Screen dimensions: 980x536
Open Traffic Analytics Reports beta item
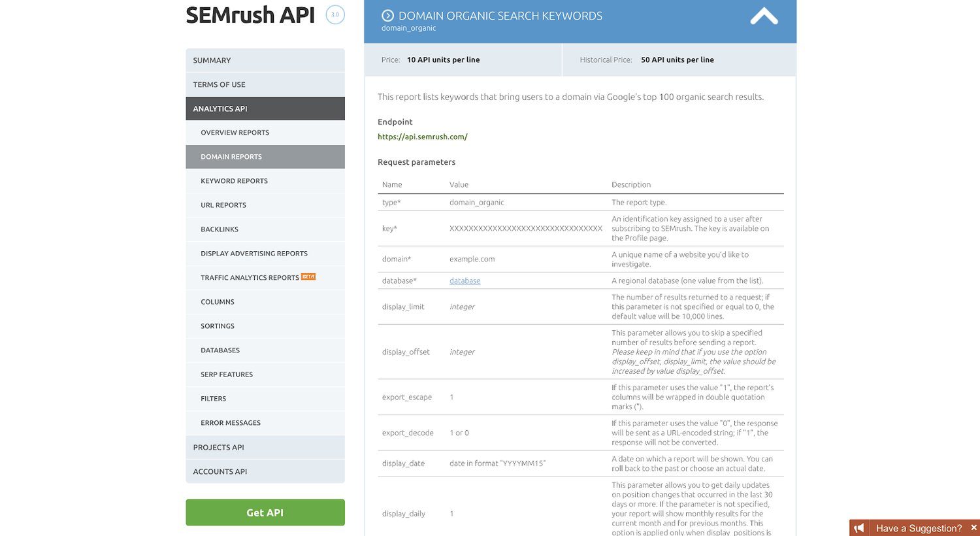tap(250, 278)
